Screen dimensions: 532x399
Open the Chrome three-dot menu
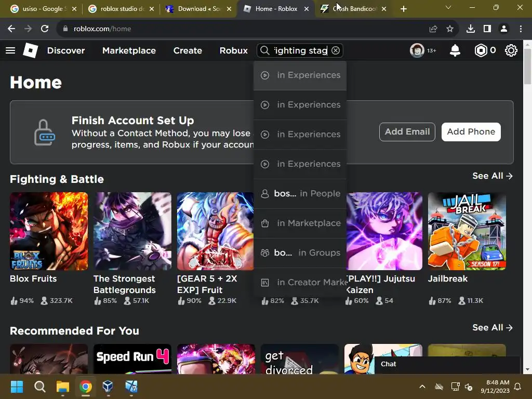pyautogui.click(x=521, y=29)
